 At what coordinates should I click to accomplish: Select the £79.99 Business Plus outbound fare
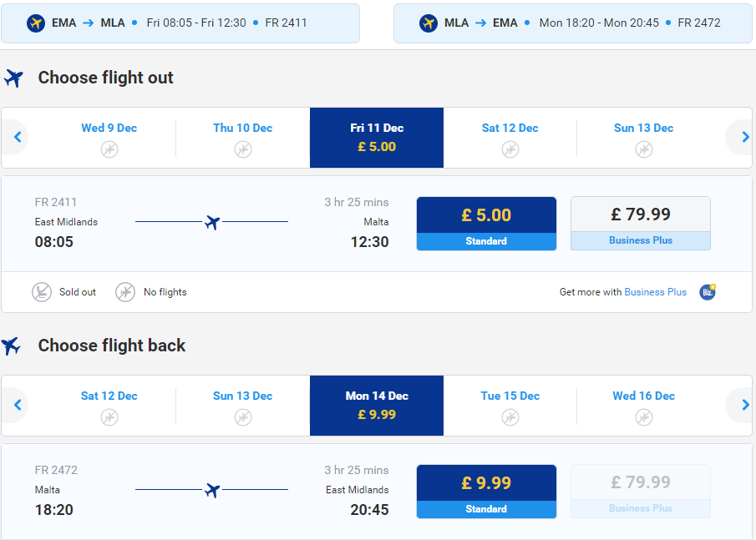(x=640, y=223)
